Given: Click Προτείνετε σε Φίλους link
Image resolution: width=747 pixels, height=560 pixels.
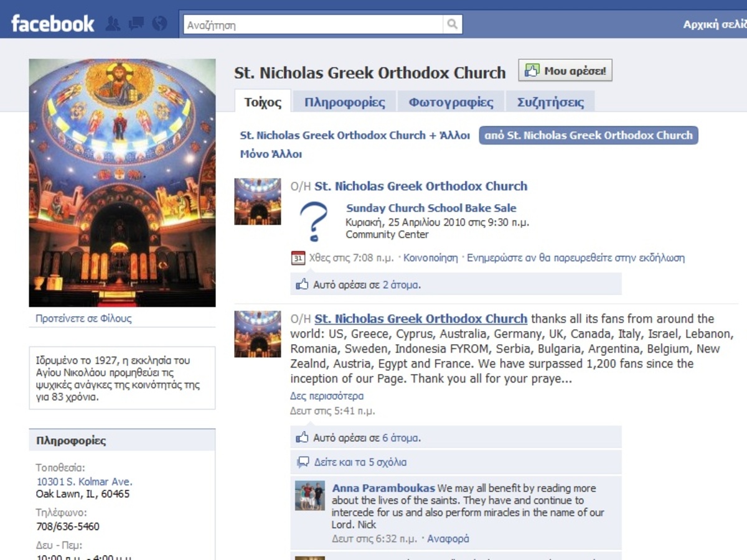Looking at the screenshot, I should tap(83, 318).
